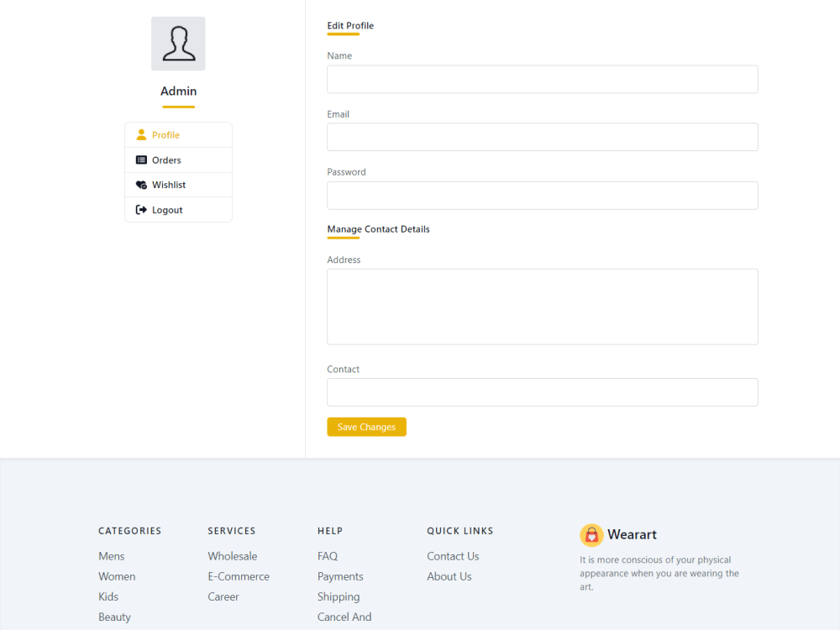840x630 pixels.
Task: Open the Women category link
Action: tap(117, 576)
